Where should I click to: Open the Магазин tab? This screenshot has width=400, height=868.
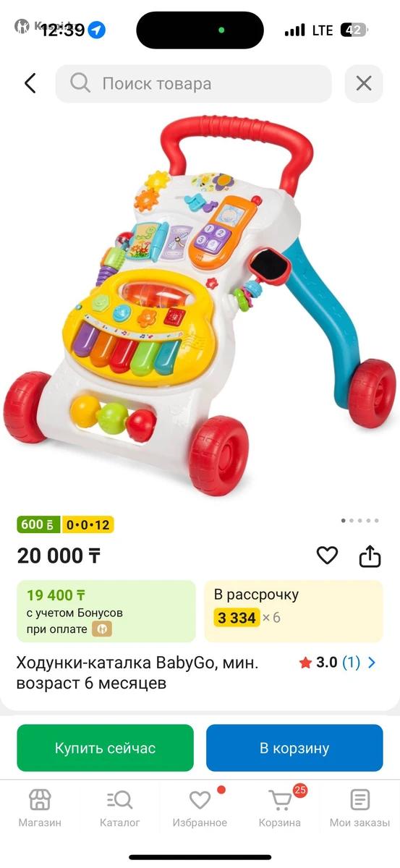point(40,808)
